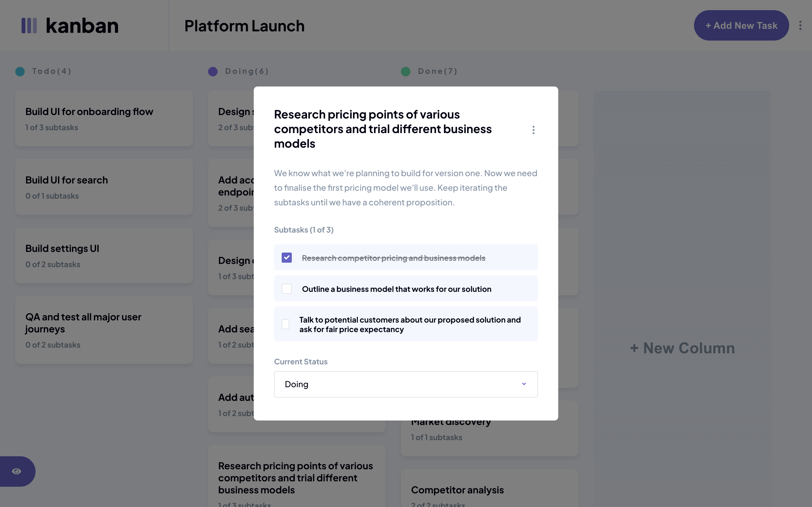812x507 pixels.
Task: Click the show sidebar eye icon
Action: 16,471
